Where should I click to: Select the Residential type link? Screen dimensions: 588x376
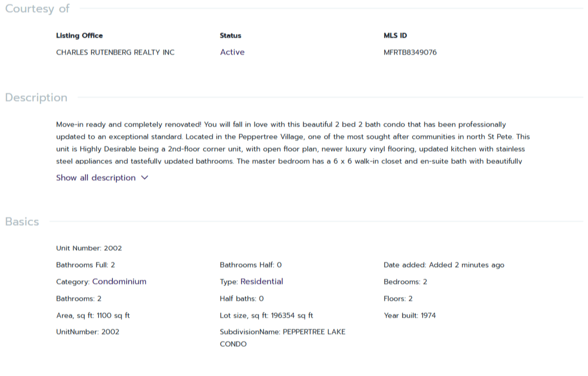tap(262, 281)
